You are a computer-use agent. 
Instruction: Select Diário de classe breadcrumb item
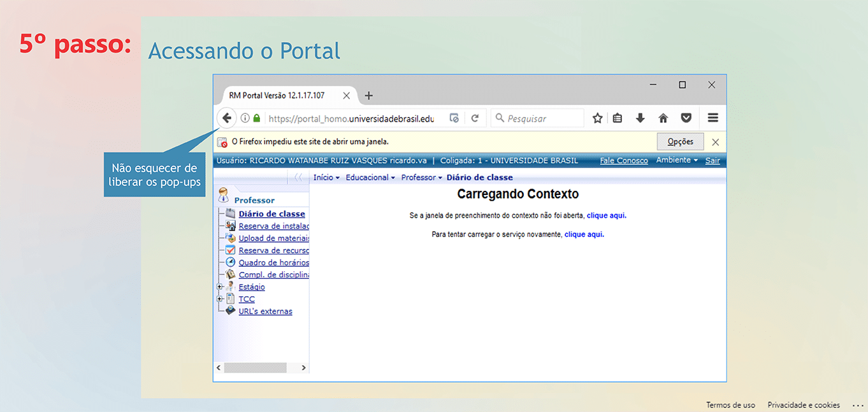click(x=479, y=178)
